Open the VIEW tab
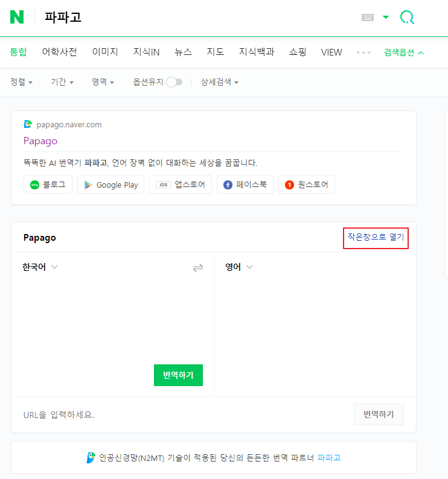Image resolution: width=448 pixels, height=479 pixels. click(331, 52)
